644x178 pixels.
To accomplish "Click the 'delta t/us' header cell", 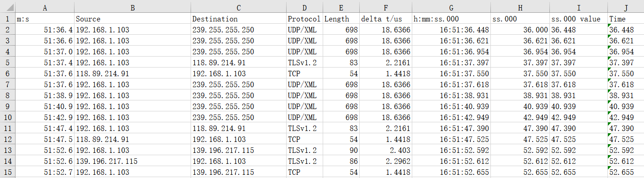I will tap(386, 19).
